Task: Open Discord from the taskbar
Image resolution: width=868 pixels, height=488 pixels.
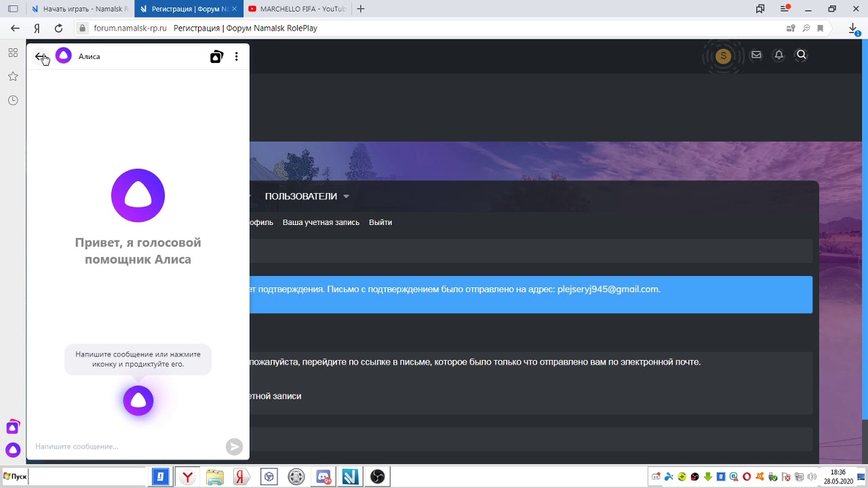Action: (323, 477)
